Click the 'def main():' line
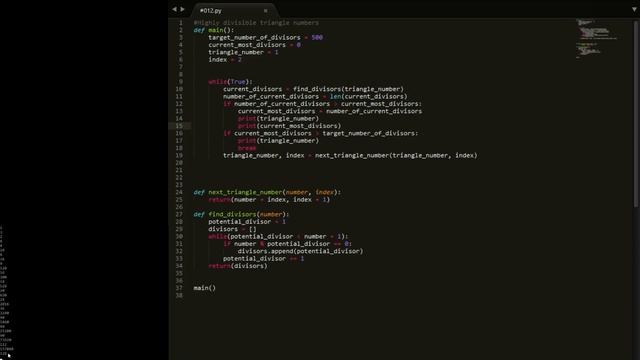The width and height of the screenshot is (640, 360). (213, 30)
